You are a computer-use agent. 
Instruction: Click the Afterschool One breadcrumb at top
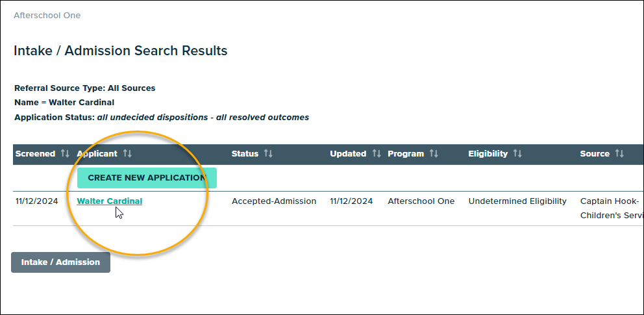click(47, 15)
